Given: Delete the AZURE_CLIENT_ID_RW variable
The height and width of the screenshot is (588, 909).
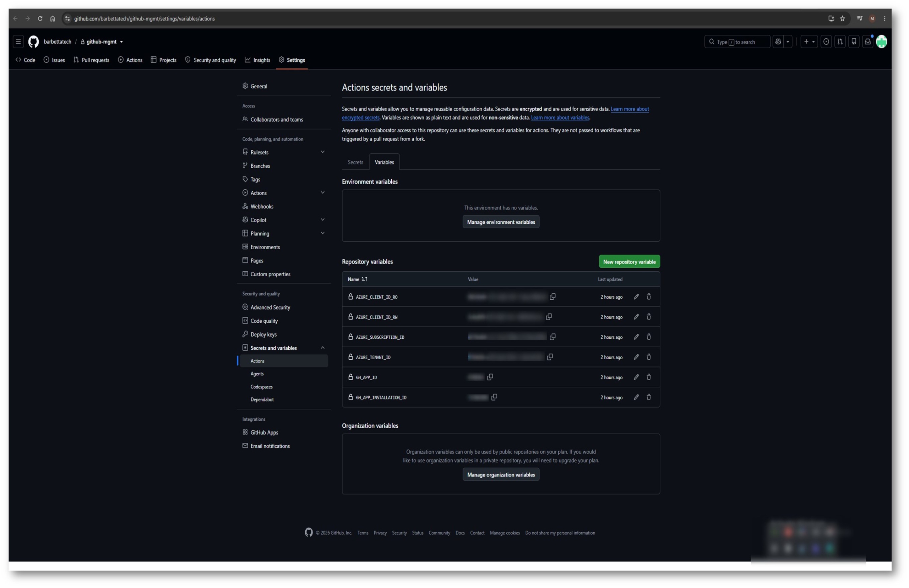Looking at the screenshot, I should pyautogui.click(x=648, y=317).
